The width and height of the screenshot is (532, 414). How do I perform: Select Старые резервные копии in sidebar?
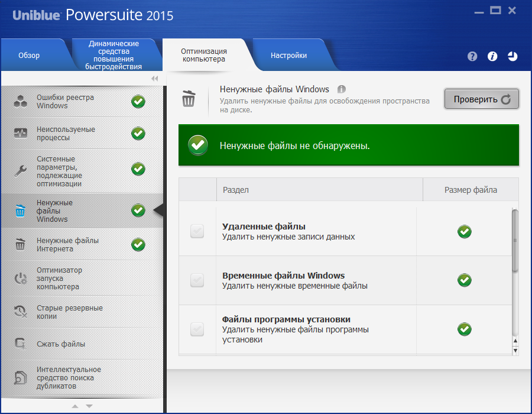click(69, 312)
